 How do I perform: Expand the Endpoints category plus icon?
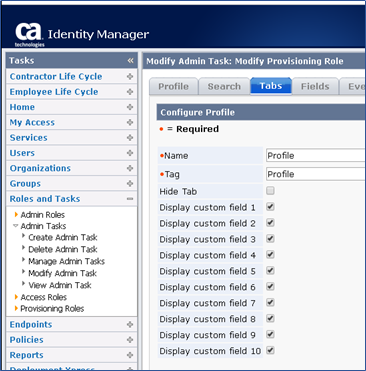[x=130, y=324]
